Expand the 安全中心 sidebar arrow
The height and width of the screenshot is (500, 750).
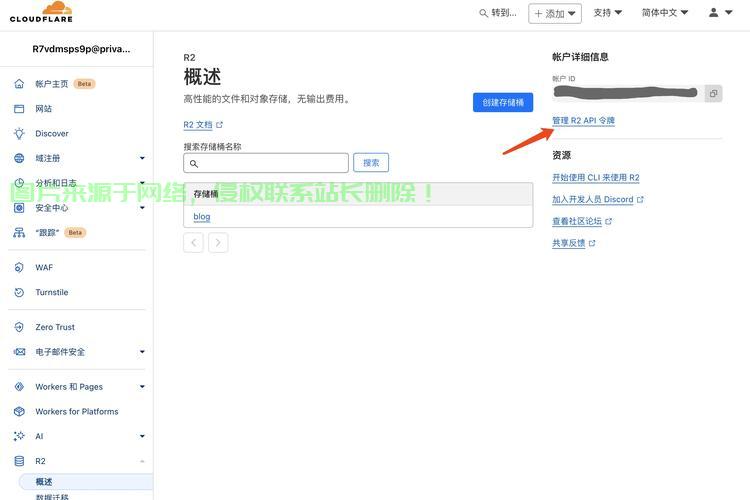coord(142,208)
